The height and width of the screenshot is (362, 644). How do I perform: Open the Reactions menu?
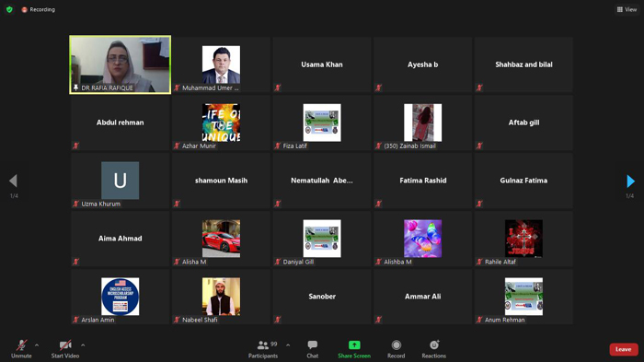(433, 349)
